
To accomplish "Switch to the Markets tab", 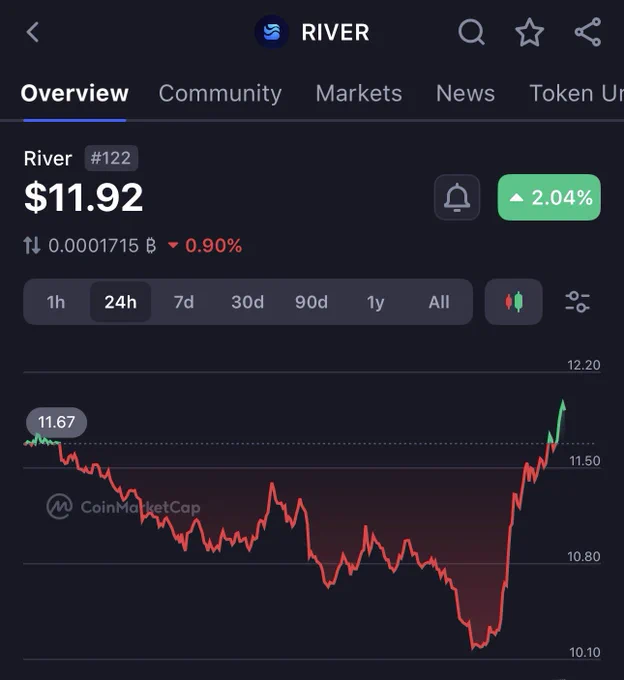I will (x=359, y=93).
